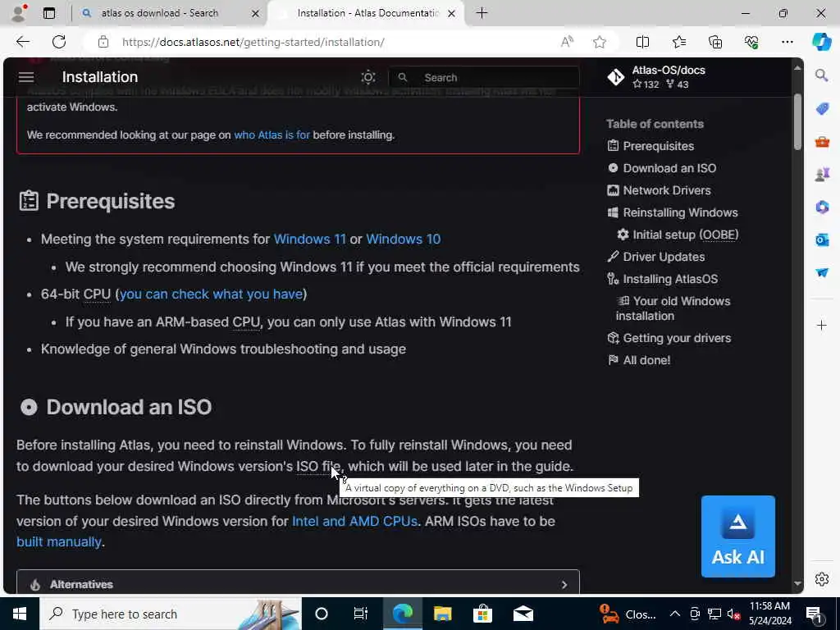Open Edge sidebar Search magnifier icon
Screen dimensions: 840x630
822,75
